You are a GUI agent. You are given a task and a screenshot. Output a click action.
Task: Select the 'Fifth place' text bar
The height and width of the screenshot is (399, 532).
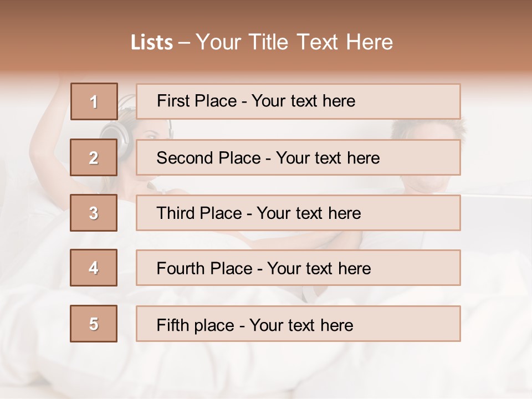coord(298,324)
